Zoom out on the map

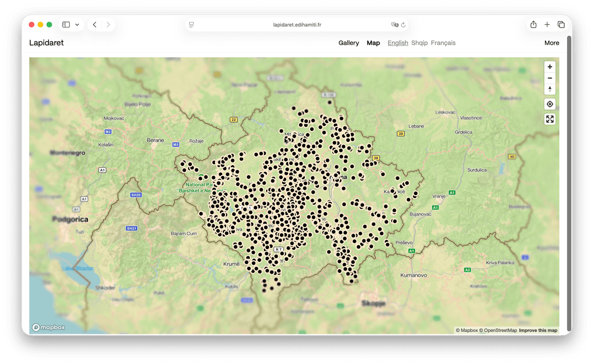point(549,78)
